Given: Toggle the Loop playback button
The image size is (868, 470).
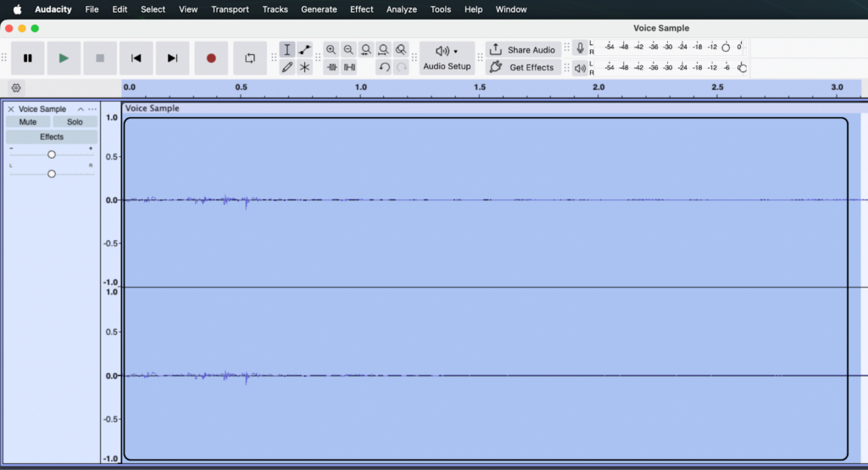Looking at the screenshot, I should [250, 59].
